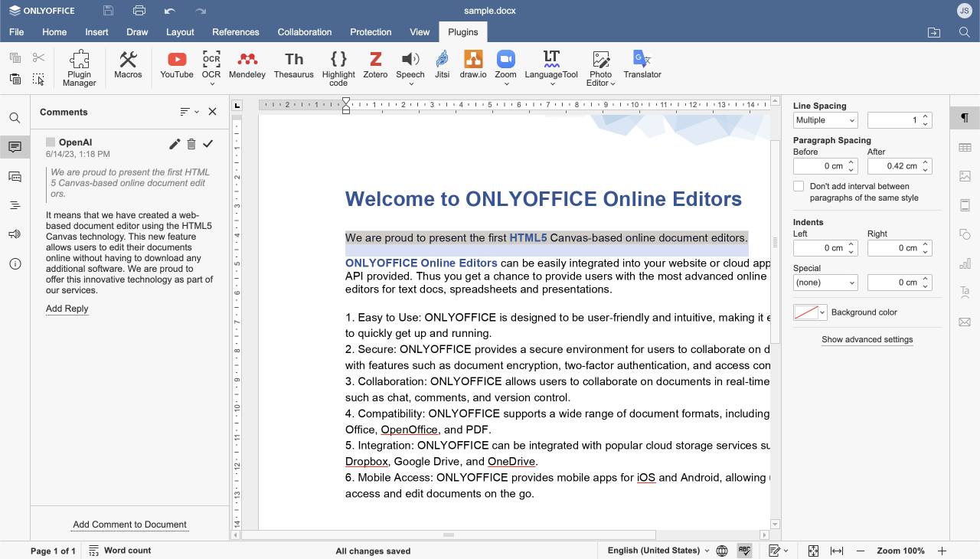Click the Paste clipboard icon
The height and width of the screenshot is (559, 980).
pos(15,79)
